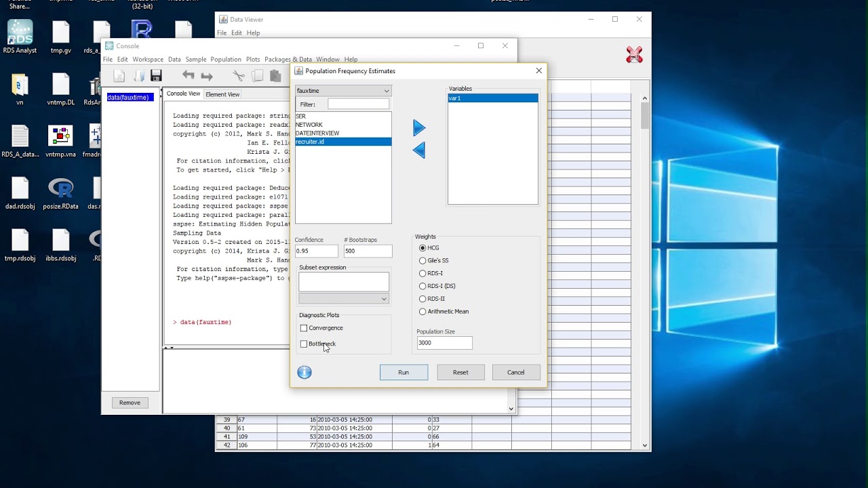The image size is (868, 488).
Task: Click the Population Size field
Action: [445, 343]
